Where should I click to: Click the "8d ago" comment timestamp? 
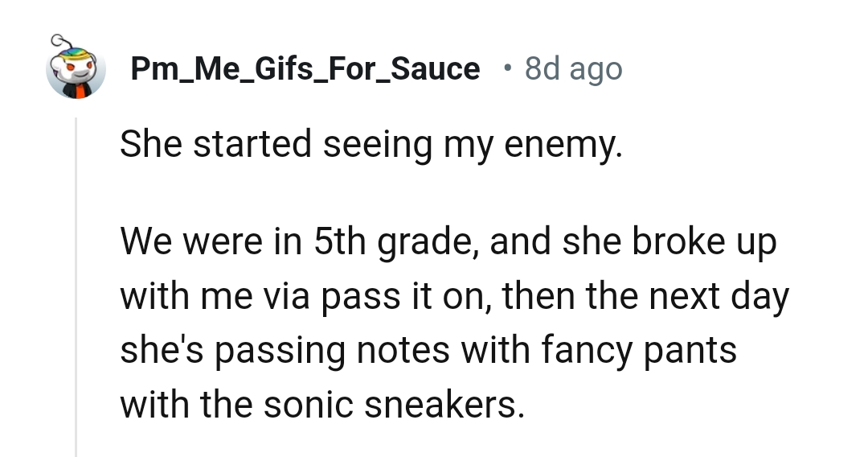tap(573, 70)
